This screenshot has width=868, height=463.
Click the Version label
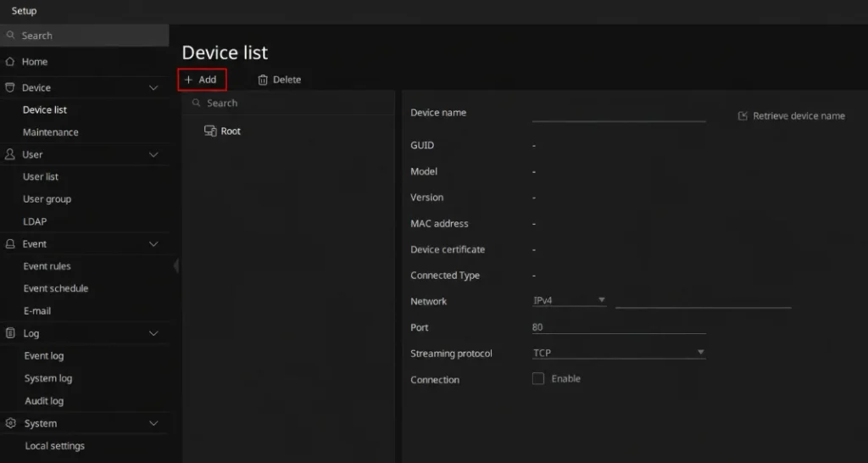click(x=426, y=198)
